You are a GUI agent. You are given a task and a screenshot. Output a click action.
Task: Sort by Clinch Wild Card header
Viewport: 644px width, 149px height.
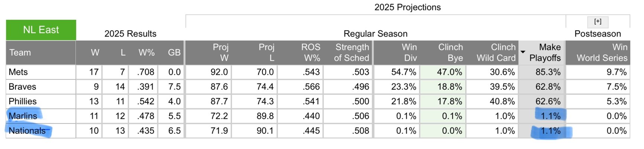496,53
